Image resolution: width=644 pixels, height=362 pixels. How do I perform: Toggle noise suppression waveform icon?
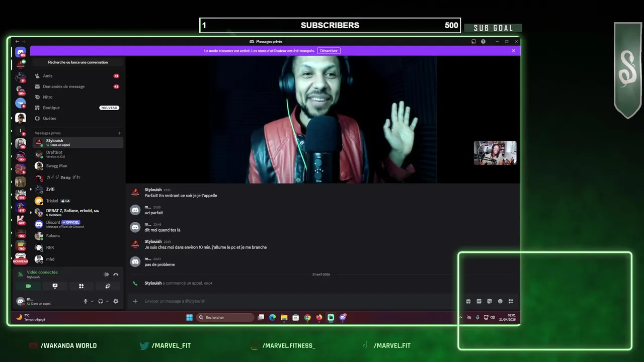pos(106,275)
